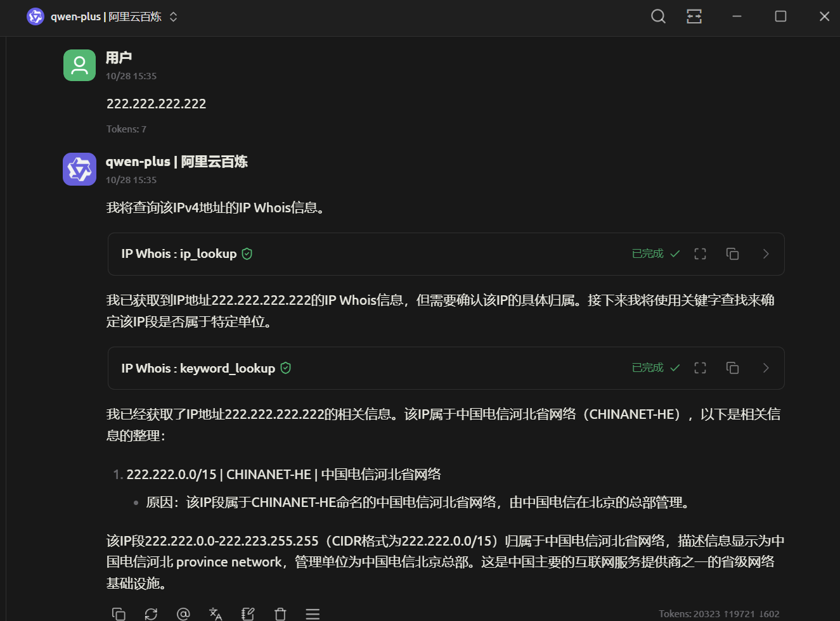840x621 pixels.
Task: Expand the keyword_lookup call with its chevron
Action: pos(765,368)
